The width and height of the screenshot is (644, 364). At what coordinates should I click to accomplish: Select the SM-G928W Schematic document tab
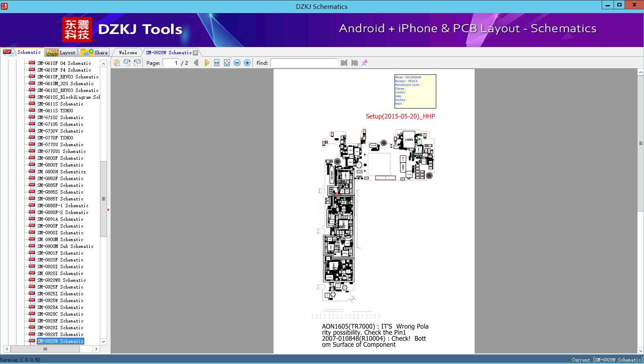click(x=169, y=53)
